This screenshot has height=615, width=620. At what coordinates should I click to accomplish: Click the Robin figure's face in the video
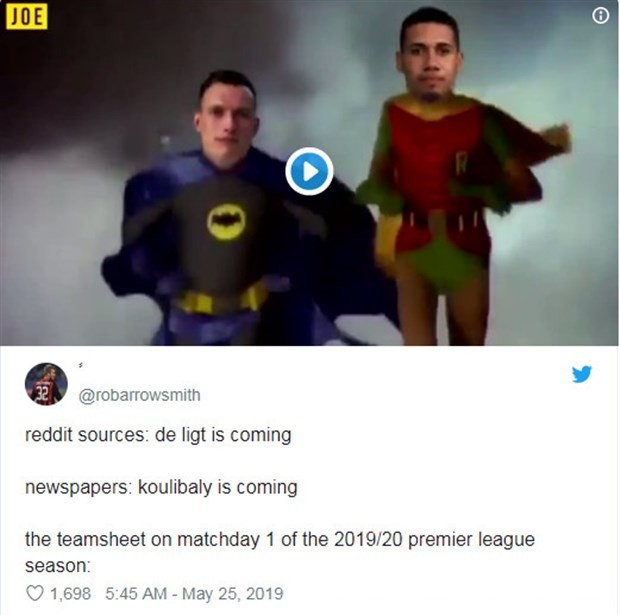click(x=430, y=59)
